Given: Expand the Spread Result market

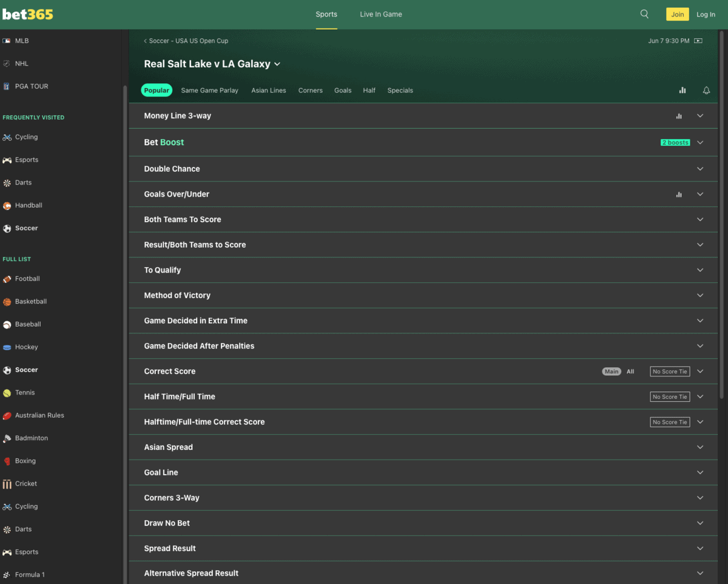Looking at the screenshot, I should (x=700, y=548).
